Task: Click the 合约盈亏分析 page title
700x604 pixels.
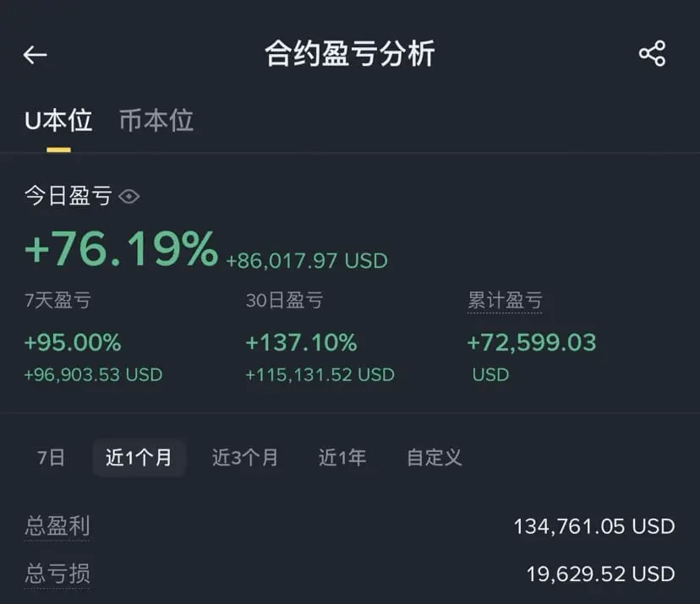Action: [349, 53]
